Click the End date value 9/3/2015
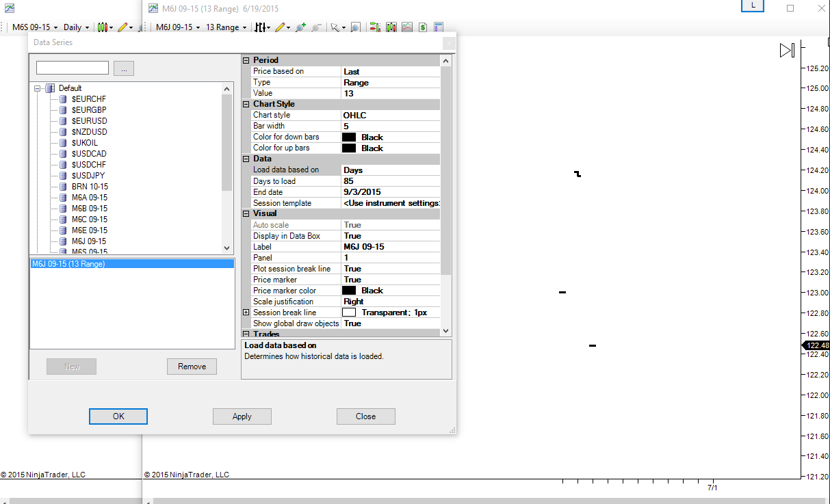Viewport: 830px width, 504px height. pyautogui.click(x=391, y=191)
